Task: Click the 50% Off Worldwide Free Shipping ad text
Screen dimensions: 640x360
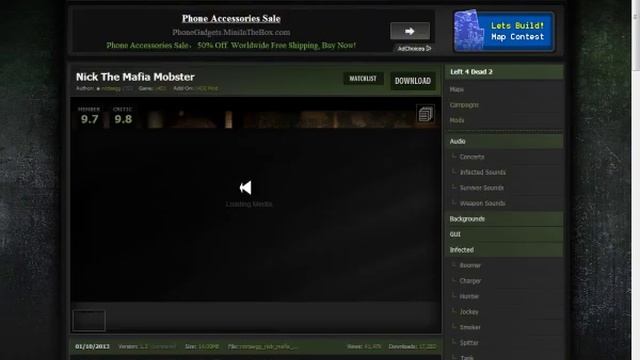Action: click(x=276, y=45)
